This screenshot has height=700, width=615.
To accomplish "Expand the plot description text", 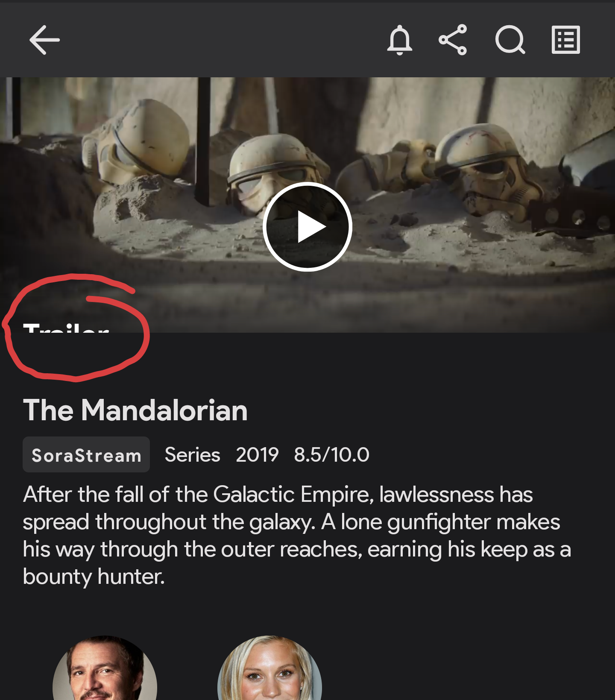I will click(x=297, y=535).
